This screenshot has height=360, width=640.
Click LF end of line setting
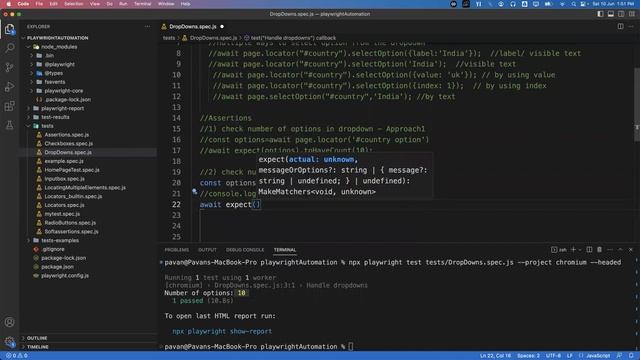tap(569, 356)
